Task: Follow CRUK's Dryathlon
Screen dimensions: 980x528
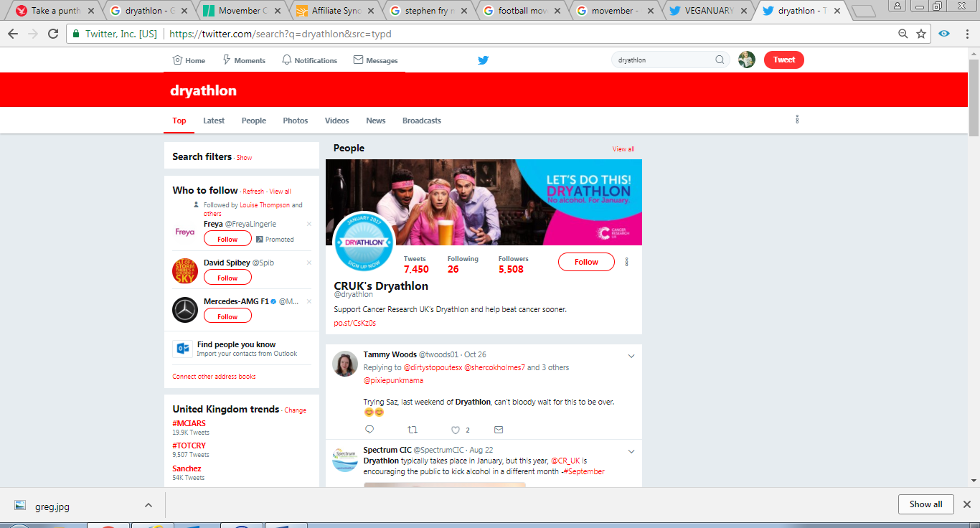Action: coord(586,262)
